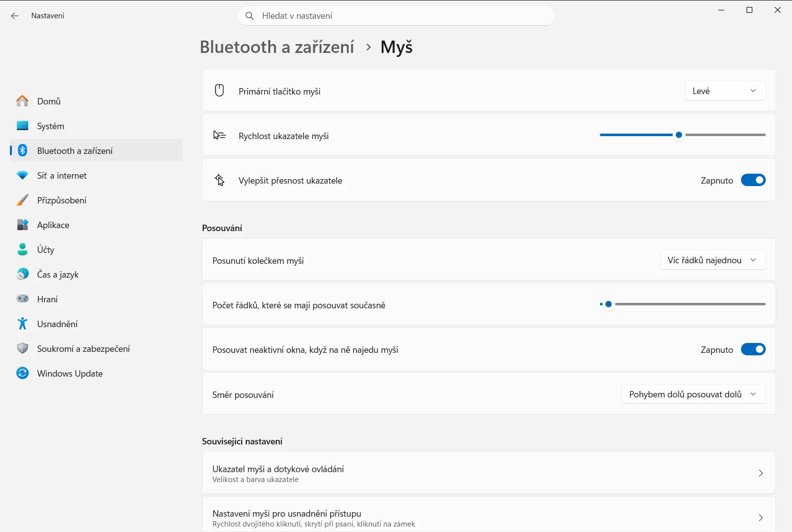The width and height of the screenshot is (792, 532).
Task: Click the Přizpůsobení paintbrush icon
Action: pos(22,200)
